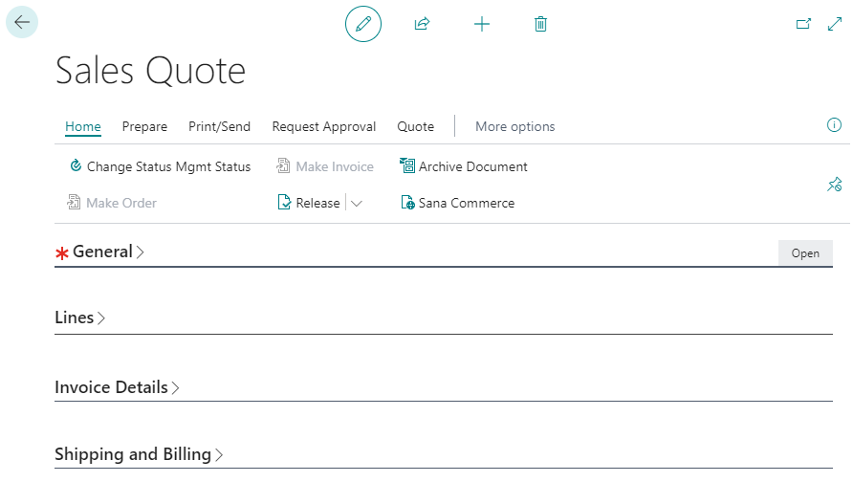853x504 pixels.
Task: Click the back arrow button
Action: [22, 22]
